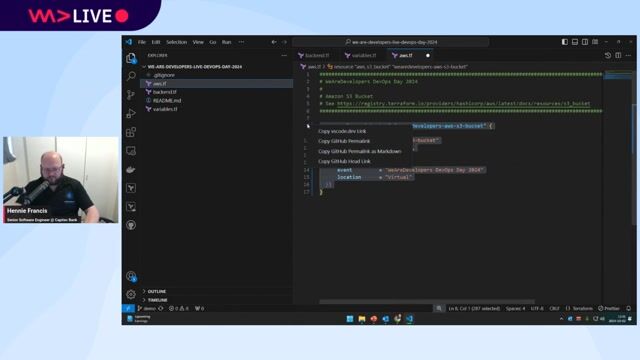Choose Copy GitHub Permalink as Markdown
The image size is (640, 360).
click(x=360, y=151)
